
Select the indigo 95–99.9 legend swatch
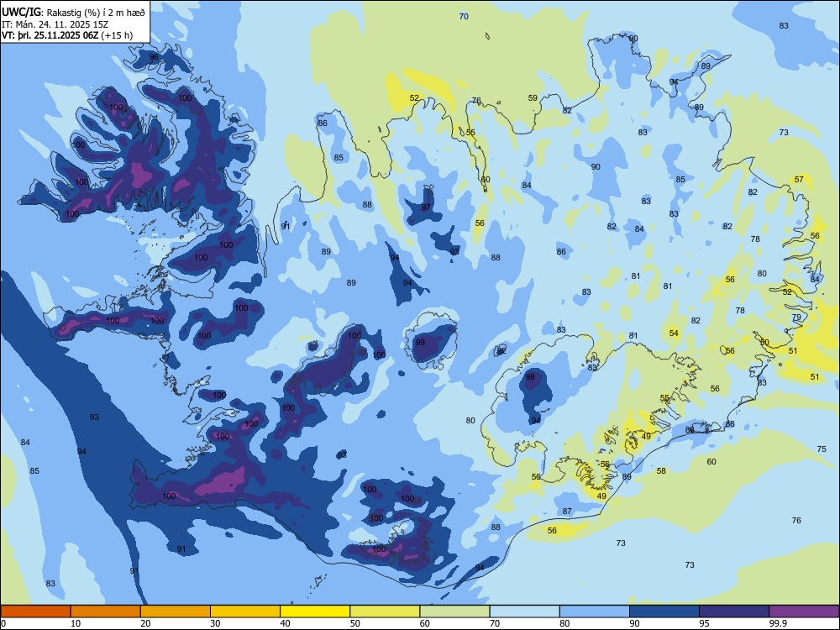pyautogui.click(x=734, y=612)
